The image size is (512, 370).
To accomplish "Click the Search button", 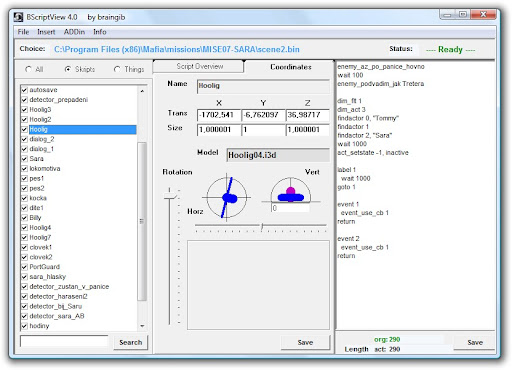I will point(130,342).
